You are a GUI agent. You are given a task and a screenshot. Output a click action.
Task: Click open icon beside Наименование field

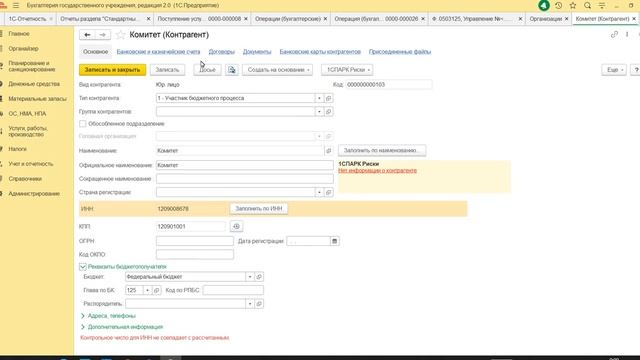(329, 151)
